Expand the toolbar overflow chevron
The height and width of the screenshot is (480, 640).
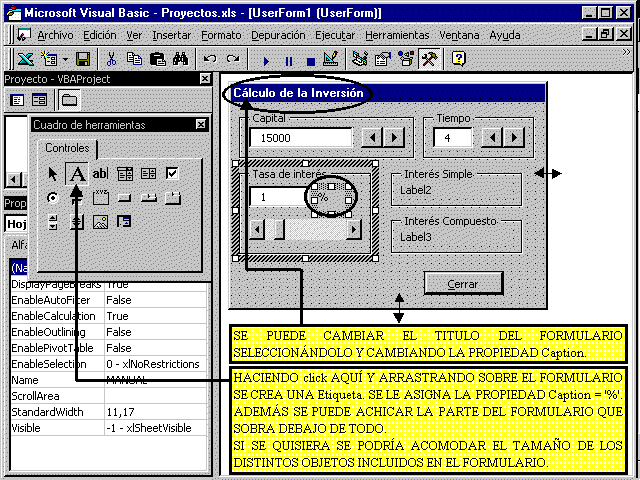[626, 52]
